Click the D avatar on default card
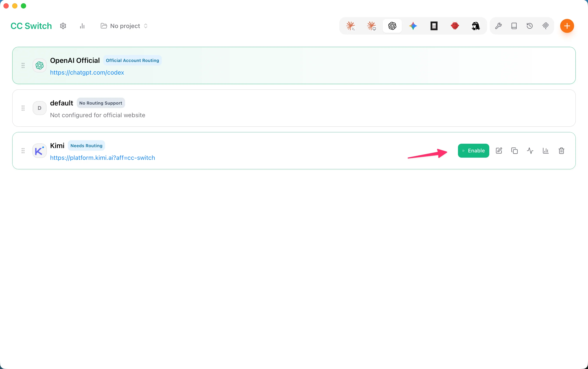This screenshot has width=588, height=369. (40, 108)
